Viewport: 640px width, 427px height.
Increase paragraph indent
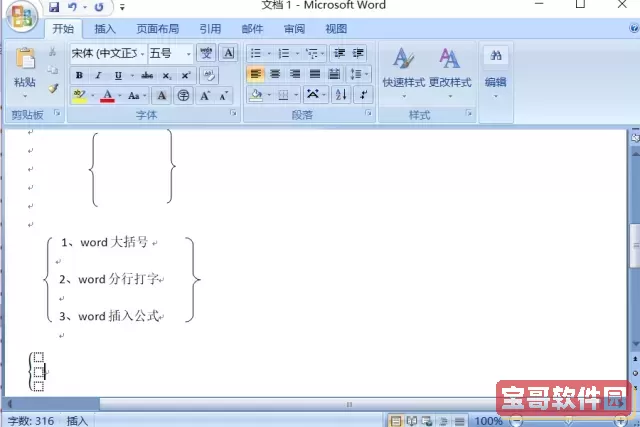[358, 53]
